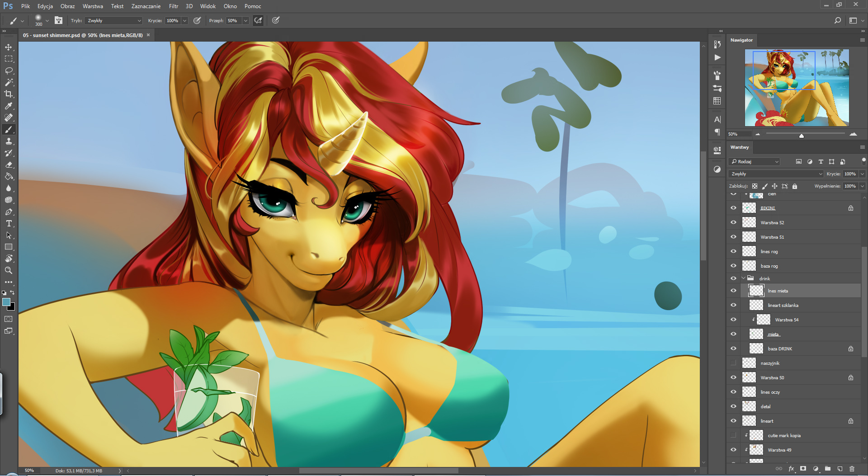868x476 pixels.
Task: Close the sunset shimmer.psd document tab
Action: click(x=148, y=35)
